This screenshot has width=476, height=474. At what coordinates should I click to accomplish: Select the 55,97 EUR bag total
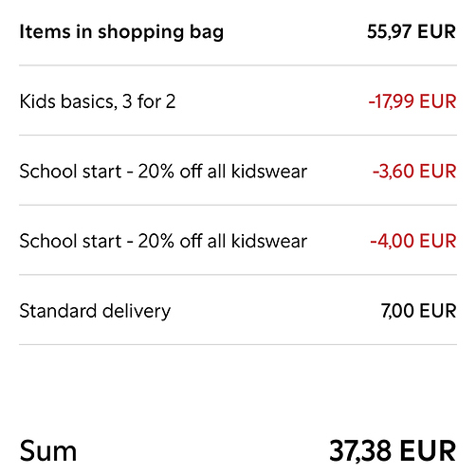point(412,31)
